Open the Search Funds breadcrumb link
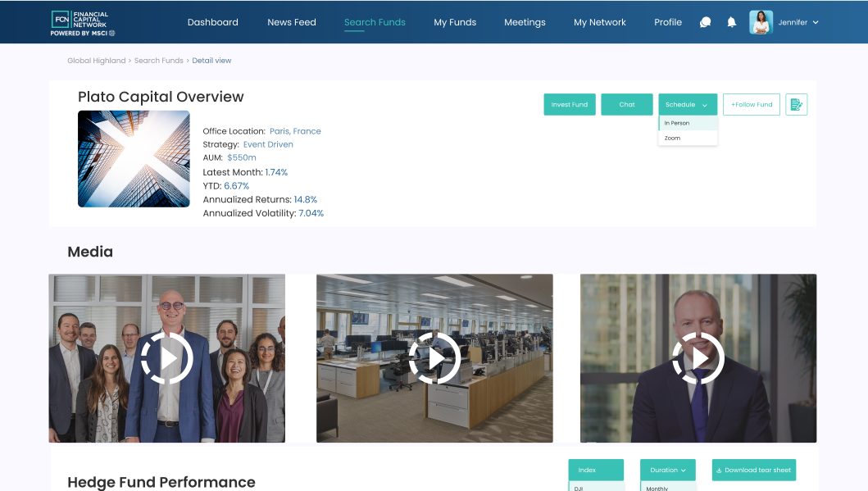The image size is (868, 491). pyautogui.click(x=158, y=61)
